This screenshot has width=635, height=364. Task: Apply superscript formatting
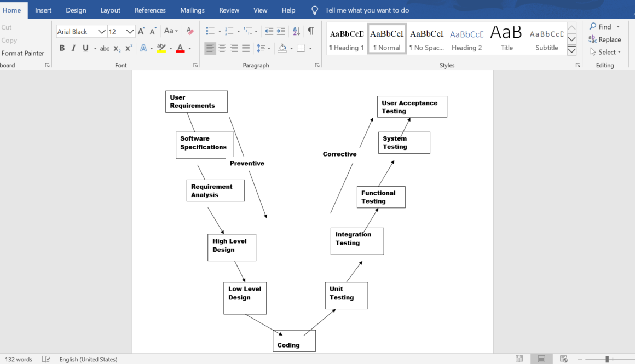click(x=129, y=48)
